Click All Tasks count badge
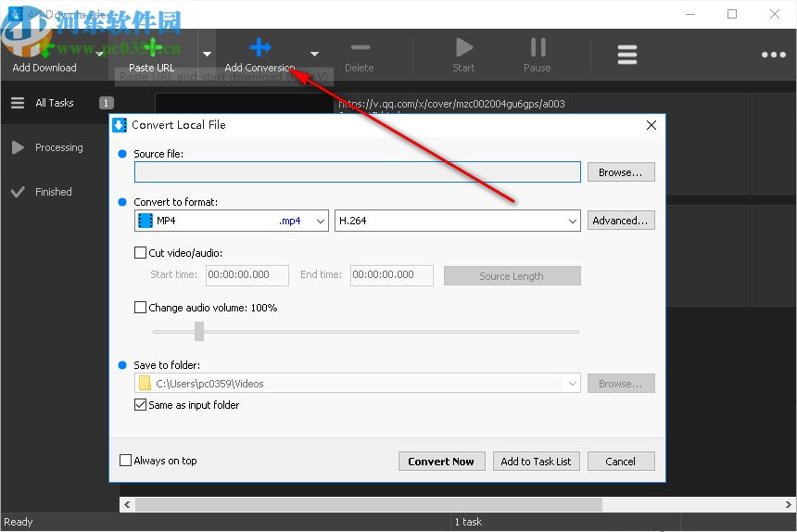This screenshot has width=797, height=532. coord(106,103)
